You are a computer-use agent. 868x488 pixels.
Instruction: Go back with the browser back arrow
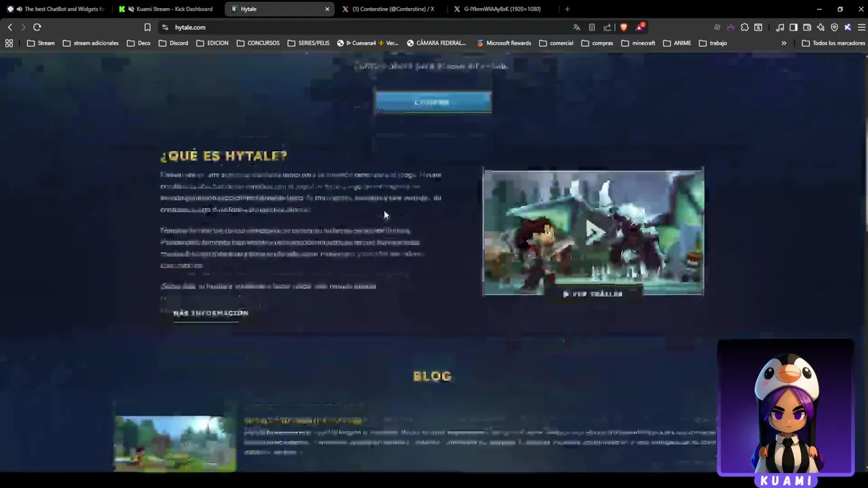(9, 27)
